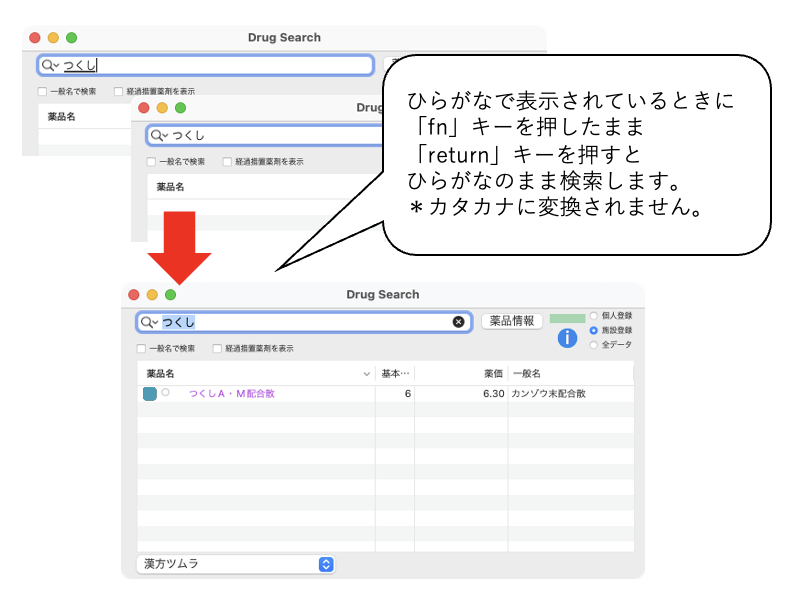
Task: Choose the 施設登録 radio button
Action: tap(594, 330)
